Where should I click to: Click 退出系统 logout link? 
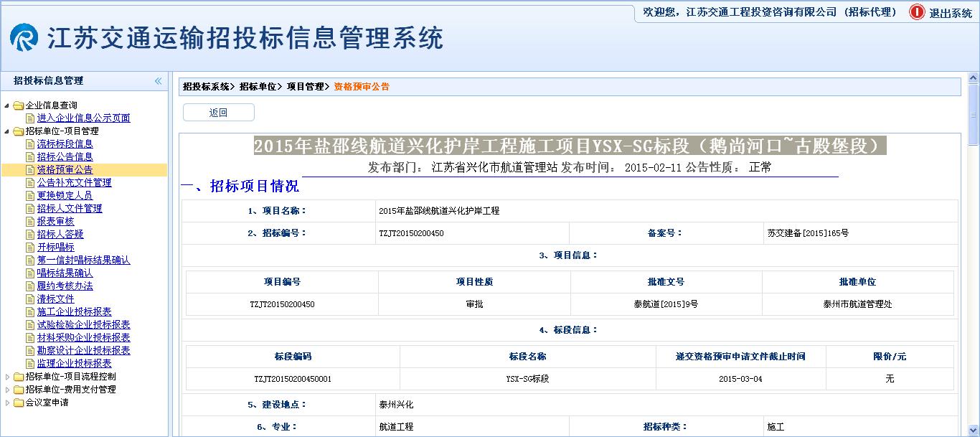click(951, 13)
